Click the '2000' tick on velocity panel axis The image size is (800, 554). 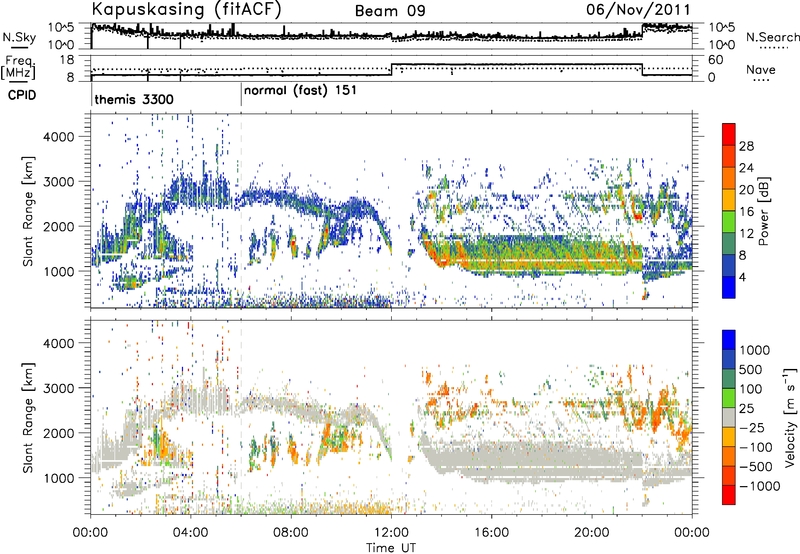point(58,433)
